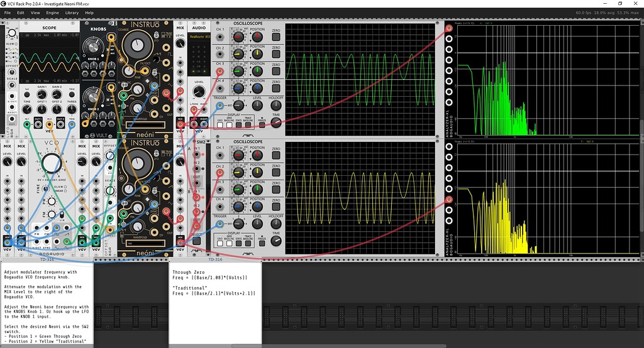Toggle GRID display on the upper oscilloscope
The image size is (644, 348).
click(x=220, y=124)
